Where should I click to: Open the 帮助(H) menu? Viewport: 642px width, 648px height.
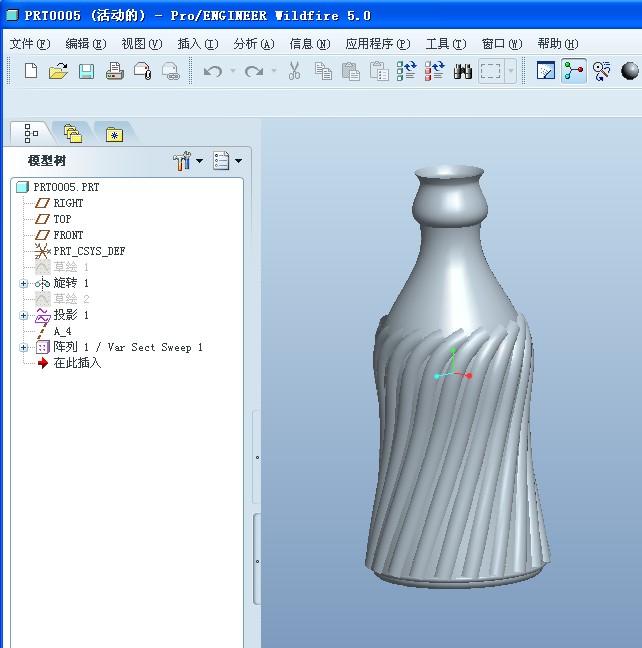[558, 44]
